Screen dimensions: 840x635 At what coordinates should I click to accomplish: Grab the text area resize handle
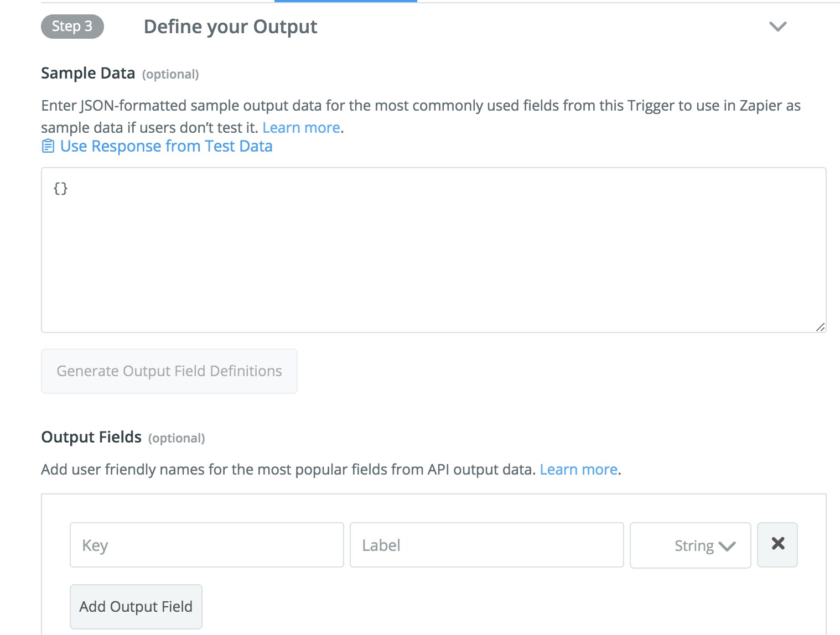820,327
